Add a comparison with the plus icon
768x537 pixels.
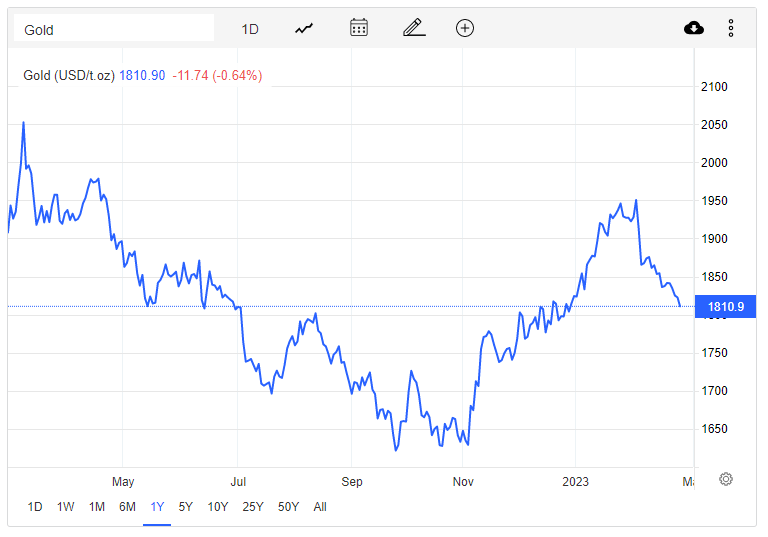(465, 28)
